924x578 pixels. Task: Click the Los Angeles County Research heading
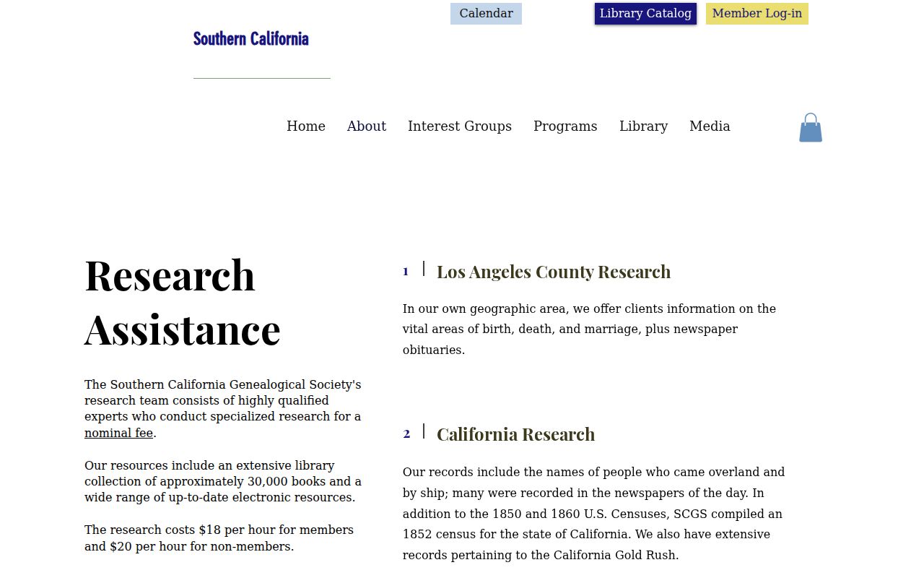[x=554, y=272]
